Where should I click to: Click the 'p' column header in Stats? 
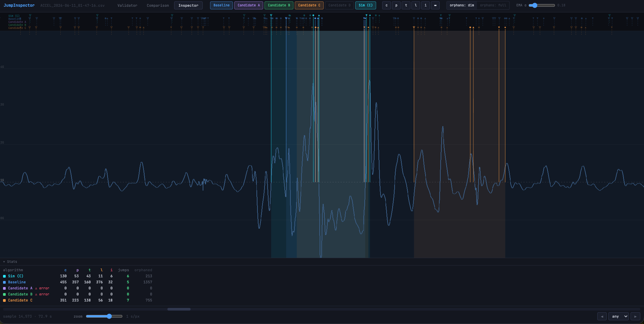pos(78,270)
